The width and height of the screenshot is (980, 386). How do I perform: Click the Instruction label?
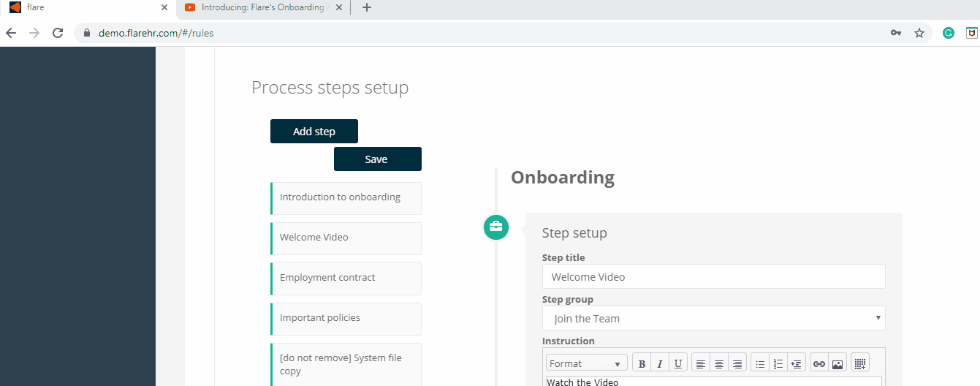(569, 341)
